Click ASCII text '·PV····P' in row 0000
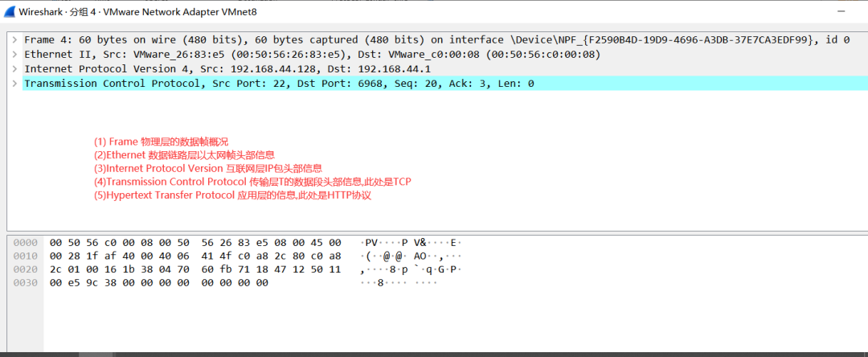Image resolution: width=868 pixels, height=357 pixels. pyautogui.click(x=385, y=243)
